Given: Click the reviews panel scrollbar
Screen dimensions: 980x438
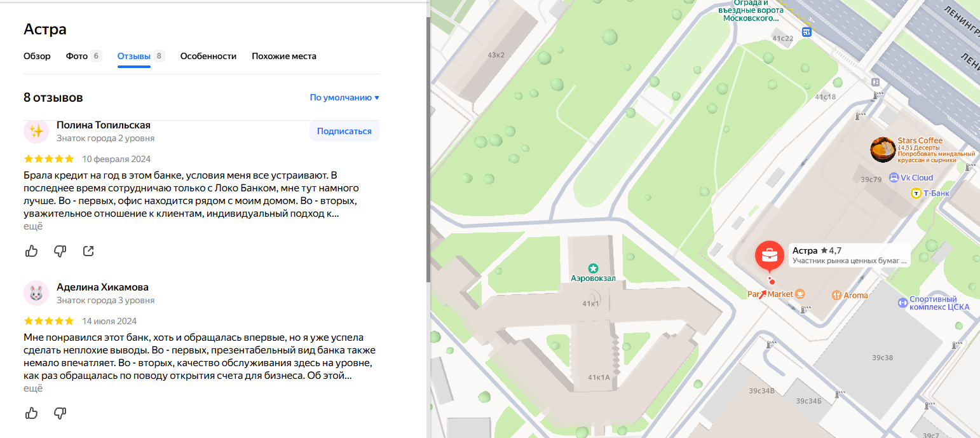Looking at the screenshot, I should click(428, 149).
